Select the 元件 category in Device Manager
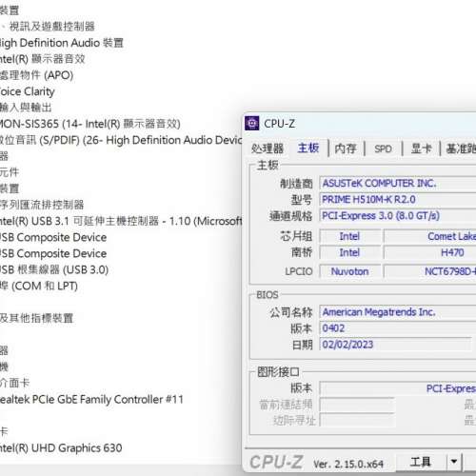Image resolution: width=476 pixels, height=476 pixels. tap(10, 172)
